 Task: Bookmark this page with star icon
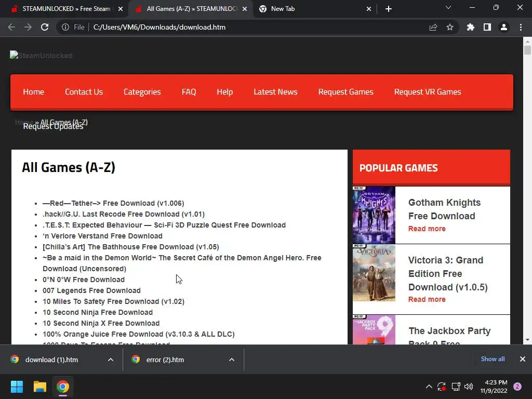point(450,27)
